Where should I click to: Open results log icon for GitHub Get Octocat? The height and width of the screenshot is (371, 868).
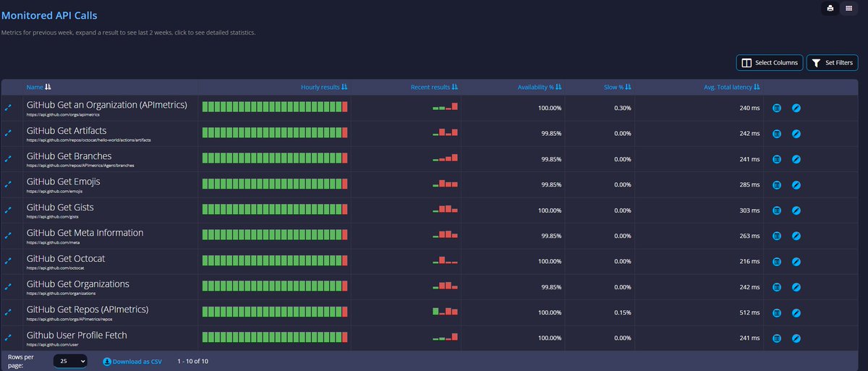[777, 261]
